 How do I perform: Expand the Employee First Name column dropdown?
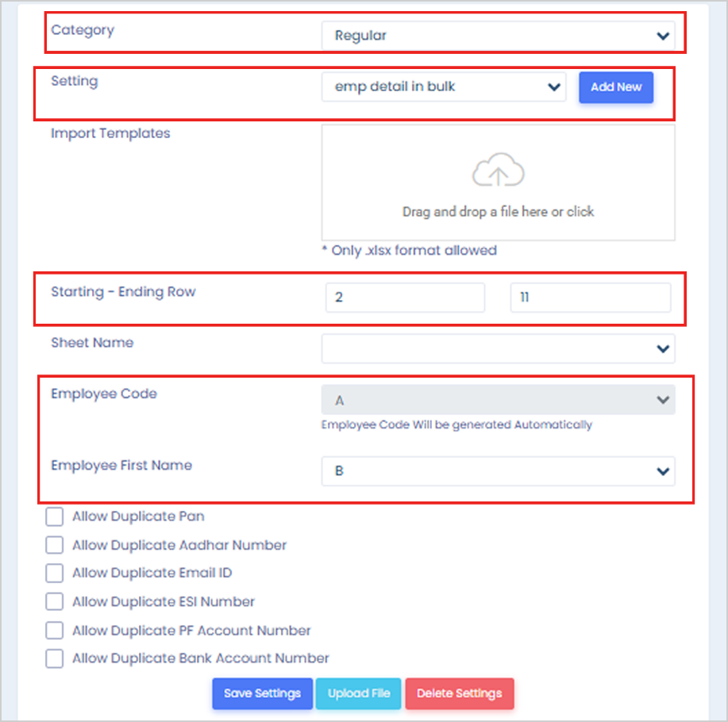(x=498, y=471)
